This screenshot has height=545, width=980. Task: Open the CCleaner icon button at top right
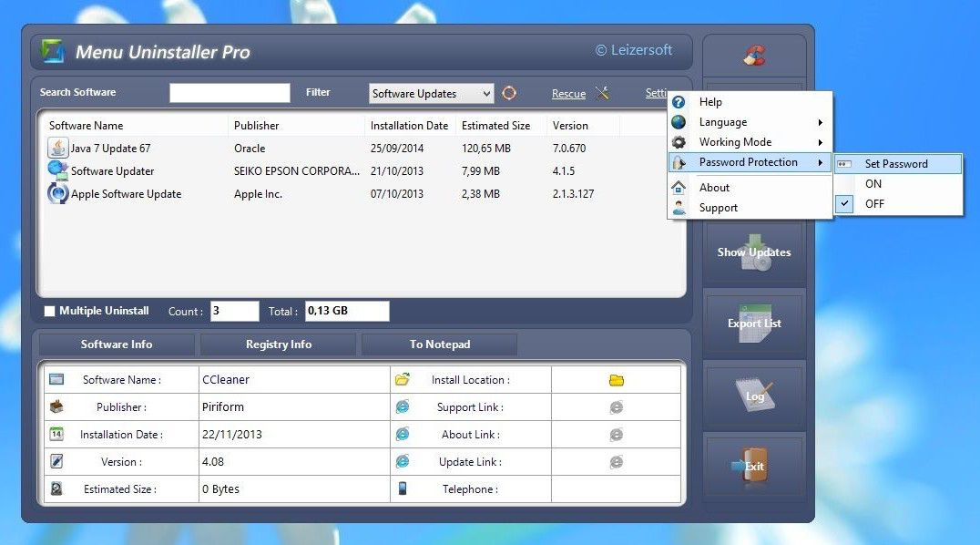(x=754, y=55)
